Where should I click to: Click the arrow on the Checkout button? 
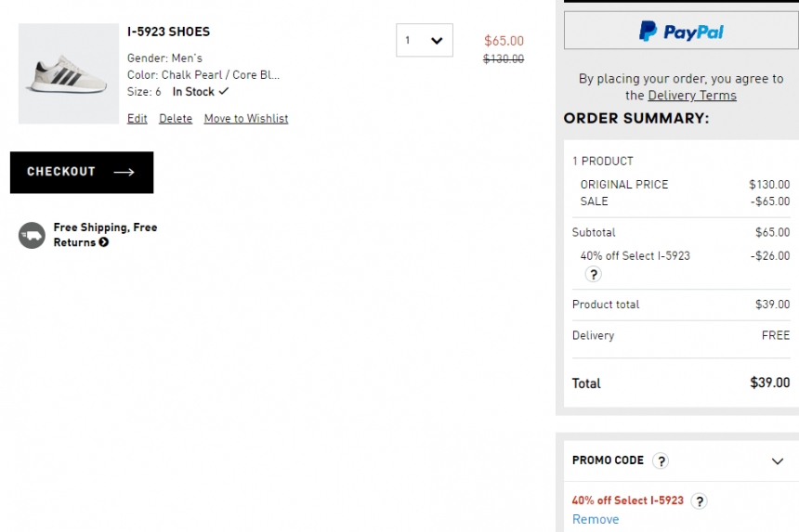pyautogui.click(x=124, y=172)
